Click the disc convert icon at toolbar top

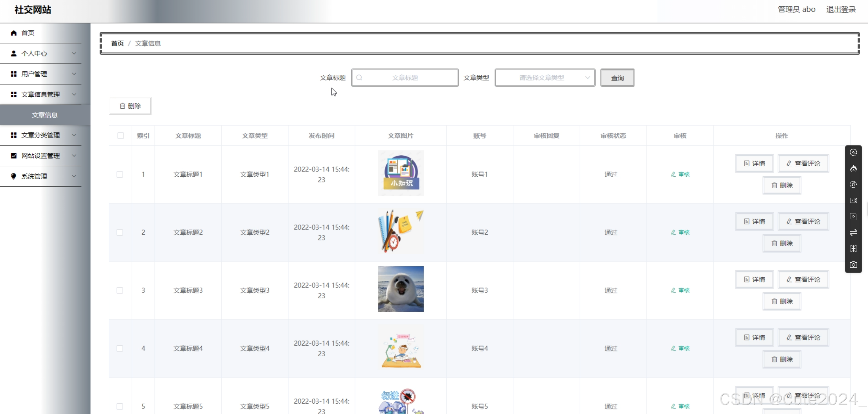coord(853,153)
